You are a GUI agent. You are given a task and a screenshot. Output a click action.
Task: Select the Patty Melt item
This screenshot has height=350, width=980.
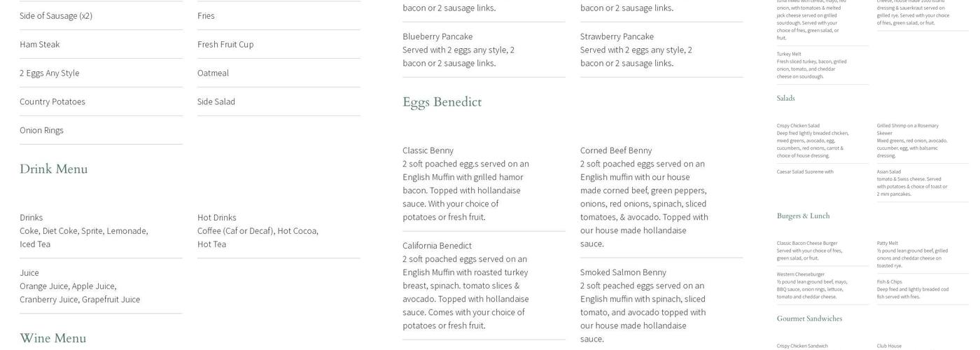(x=888, y=244)
